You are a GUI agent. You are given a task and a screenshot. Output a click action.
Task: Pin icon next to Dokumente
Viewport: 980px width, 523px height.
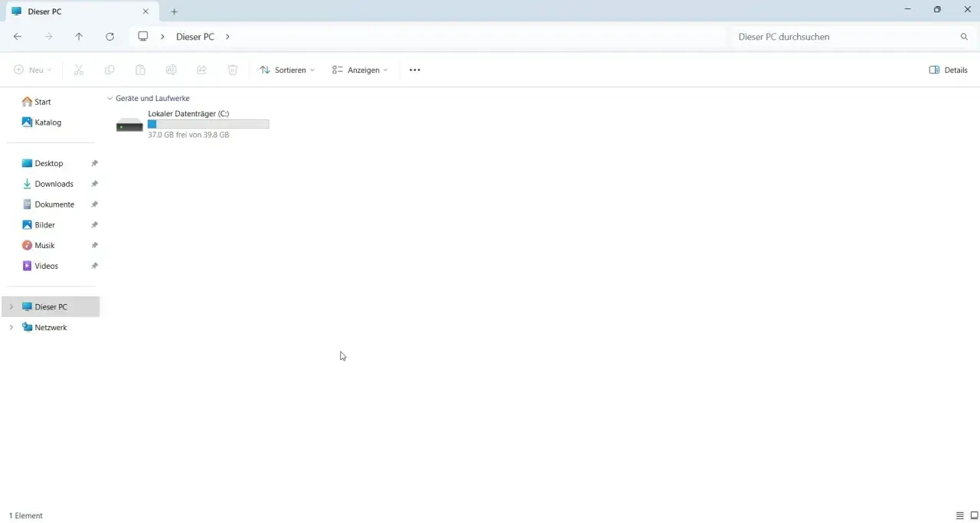coord(94,204)
